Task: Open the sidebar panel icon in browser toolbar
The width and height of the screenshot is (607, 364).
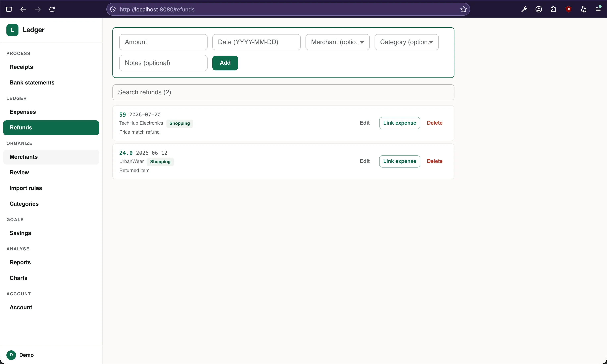Action: coord(9,9)
